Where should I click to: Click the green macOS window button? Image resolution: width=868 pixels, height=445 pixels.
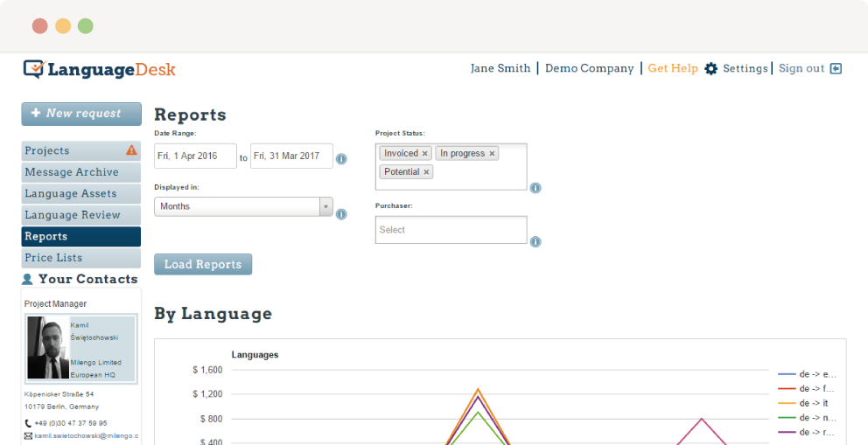coord(85,26)
